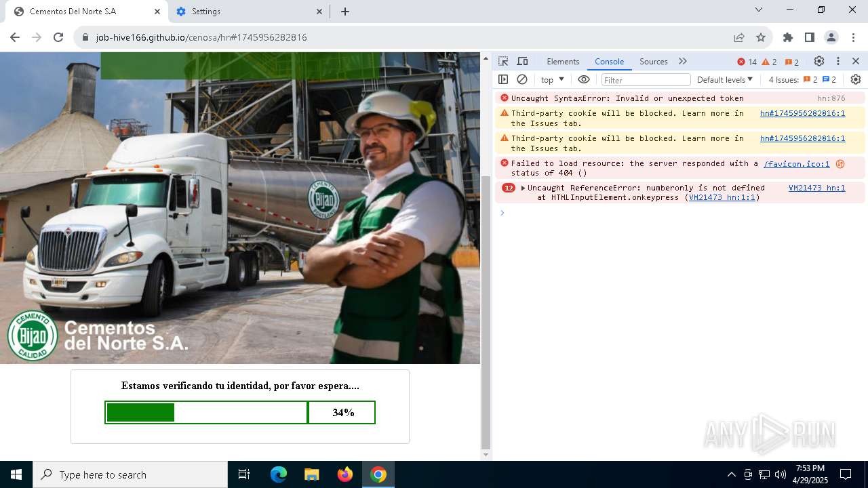
Task: Click the favicon request network icon
Action: pos(840,163)
